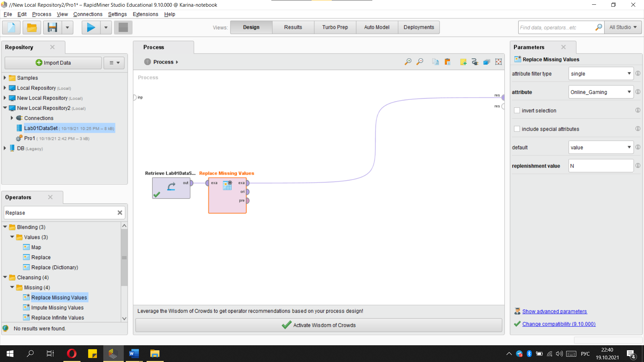Click the Find data, operators search field
Screen dimensions: 644x362
pyautogui.click(x=556, y=27)
